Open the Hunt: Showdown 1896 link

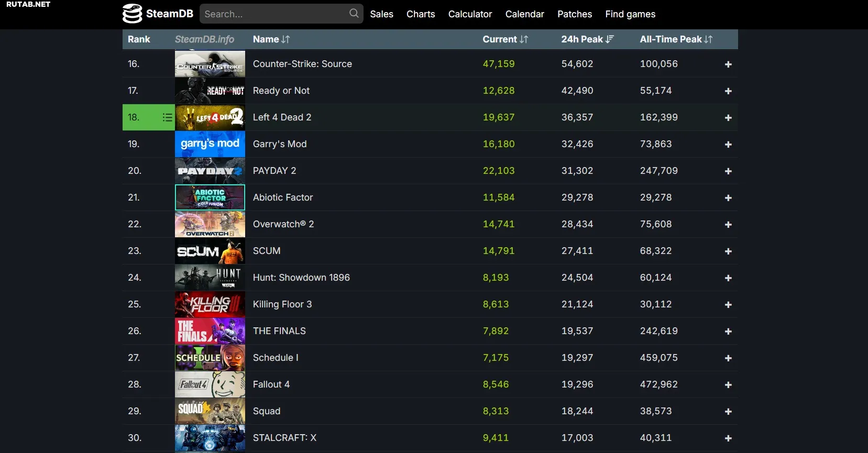tap(301, 278)
